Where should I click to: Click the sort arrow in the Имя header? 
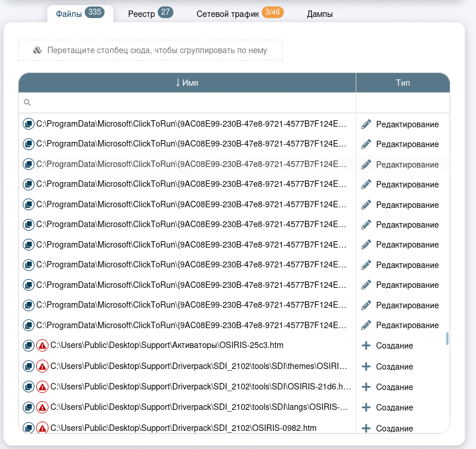[x=178, y=83]
